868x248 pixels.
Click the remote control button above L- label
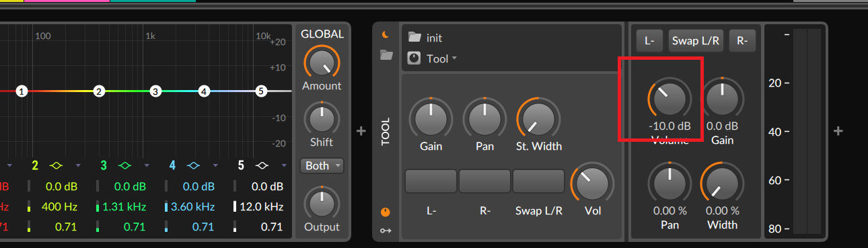431,181
